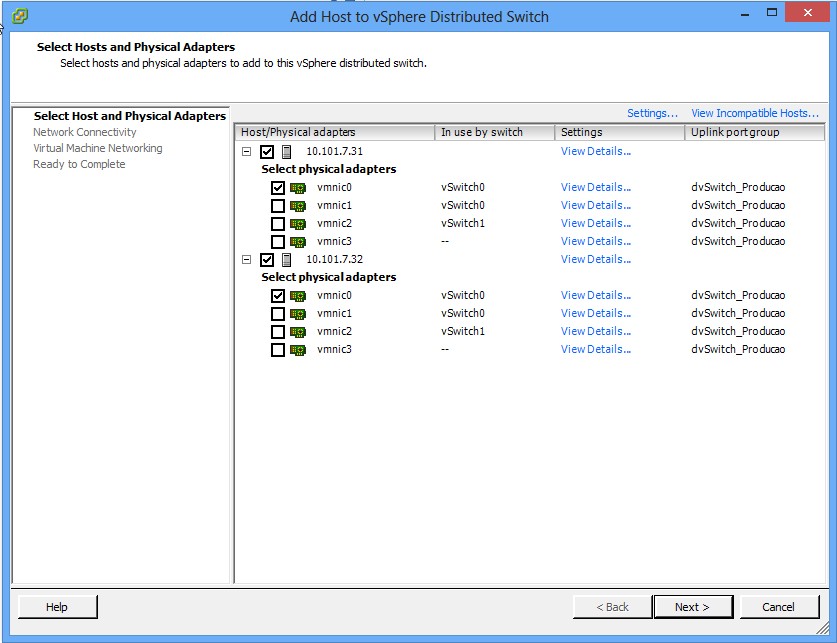Click the vmnic1 adapter icon under host 10.101.7.31
The width and height of the screenshot is (837, 643).
[x=298, y=206]
